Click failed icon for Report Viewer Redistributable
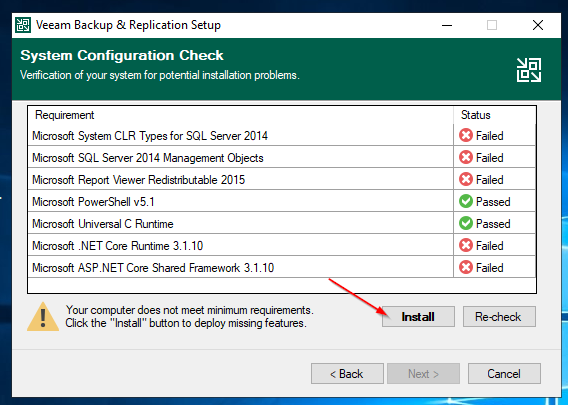The image size is (568, 405). coord(465,179)
